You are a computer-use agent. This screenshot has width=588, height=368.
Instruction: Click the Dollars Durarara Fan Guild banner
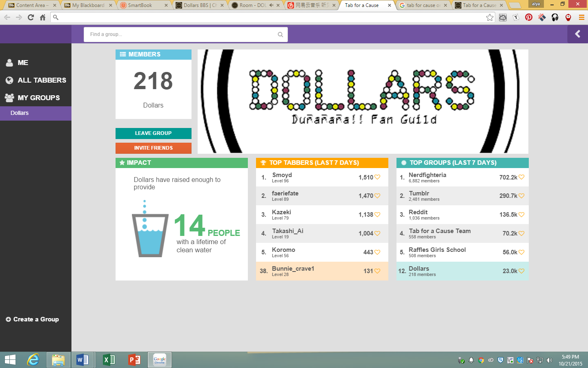pos(363,101)
